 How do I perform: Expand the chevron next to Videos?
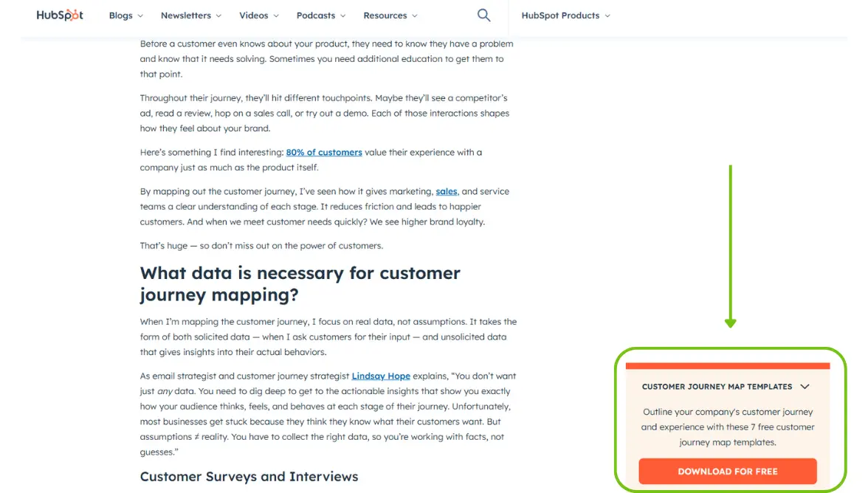[x=276, y=16]
